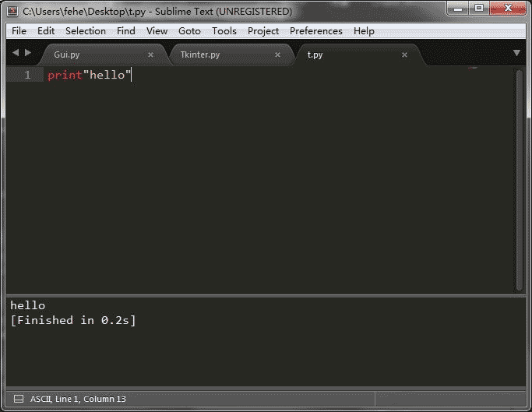Viewport: 532px width, 412px height.
Task: Open the Find menu
Action: point(126,31)
